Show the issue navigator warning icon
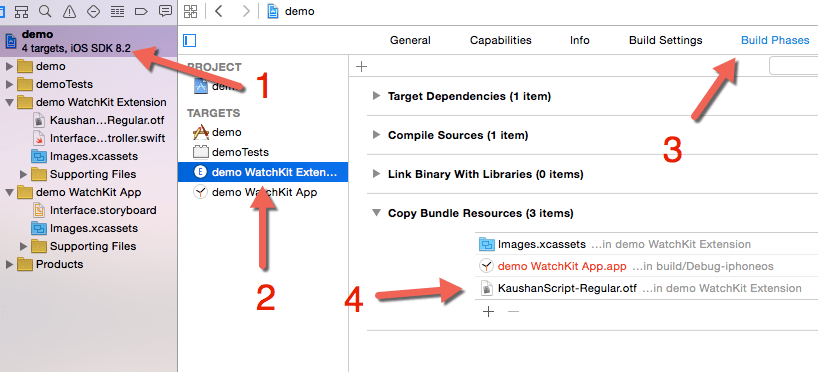The image size is (818, 372). tap(69, 11)
